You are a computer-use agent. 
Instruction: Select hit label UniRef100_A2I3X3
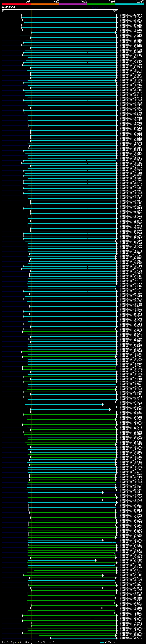coord(131,60)
